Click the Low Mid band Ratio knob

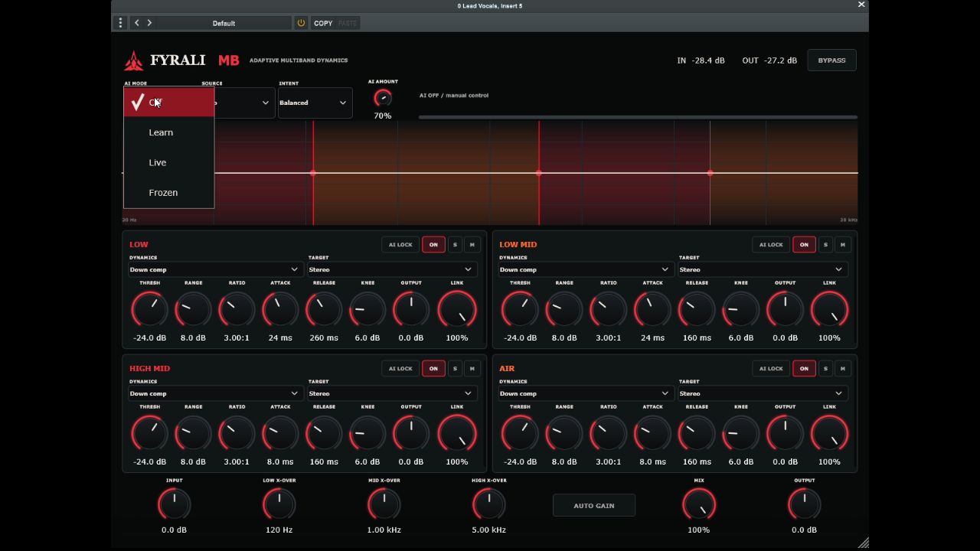[608, 310]
